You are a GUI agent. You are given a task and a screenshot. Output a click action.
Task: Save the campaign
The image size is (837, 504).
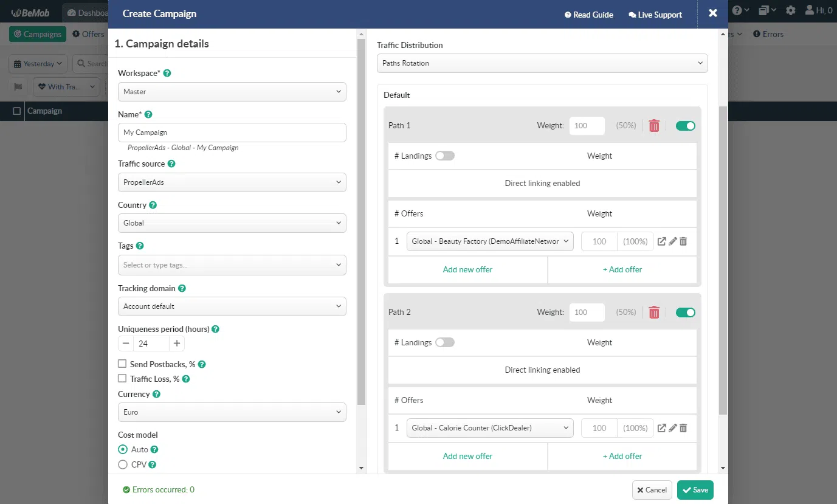[x=695, y=490]
